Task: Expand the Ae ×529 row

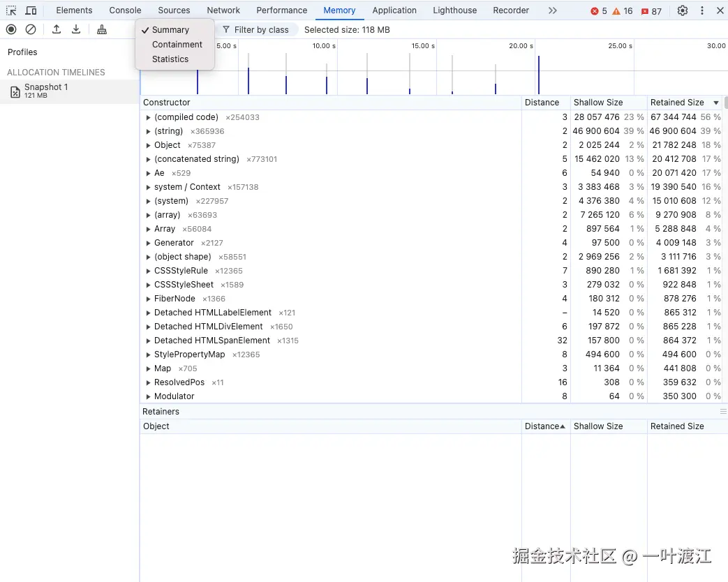Action: click(x=148, y=173)
